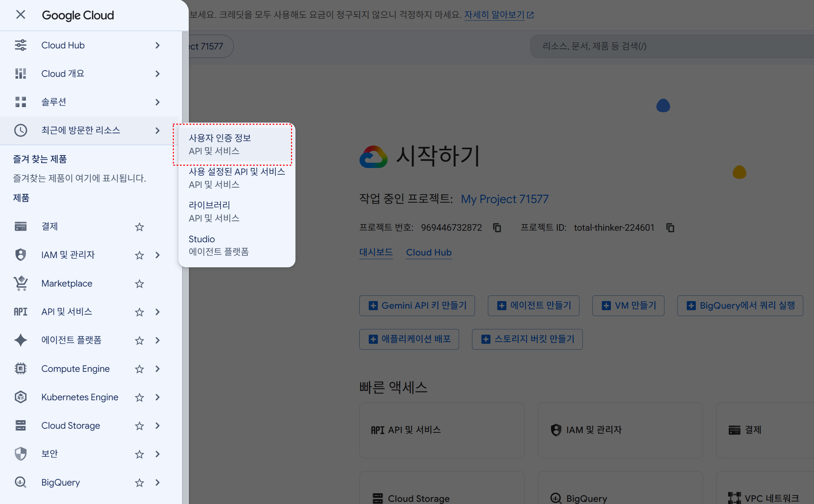814x504 pixels.
Task: Click the 결제 credit card icon
Action: 21,226
